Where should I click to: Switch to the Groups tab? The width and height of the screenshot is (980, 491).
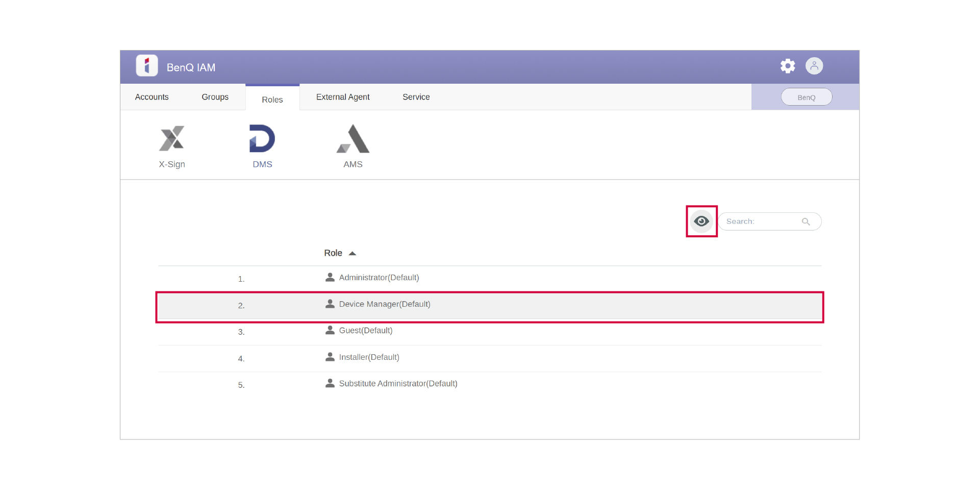tap(215, 97)
